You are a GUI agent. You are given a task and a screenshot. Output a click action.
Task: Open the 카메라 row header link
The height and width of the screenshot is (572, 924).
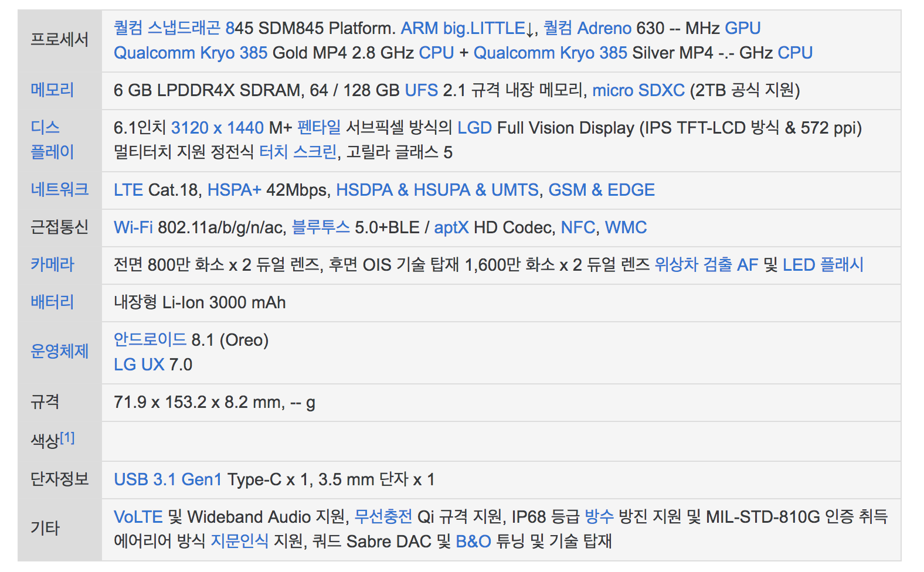point(52,265)
